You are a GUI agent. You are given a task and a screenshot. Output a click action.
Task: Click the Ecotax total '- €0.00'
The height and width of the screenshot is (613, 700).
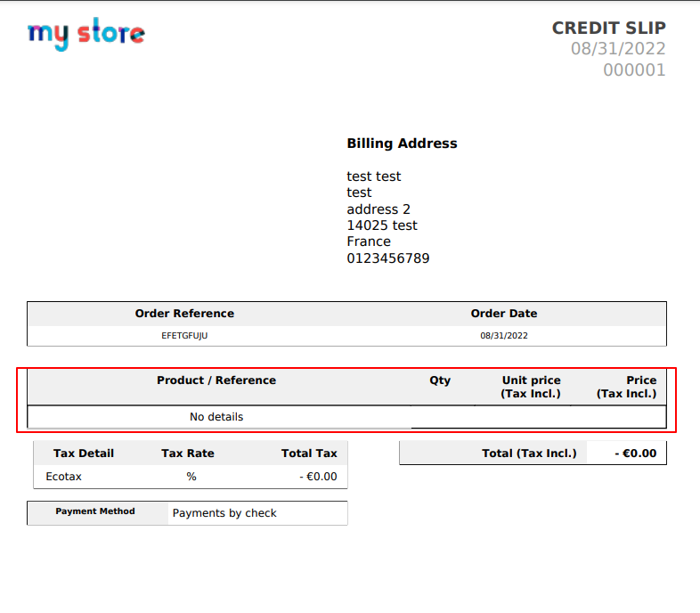click(318, 477)
